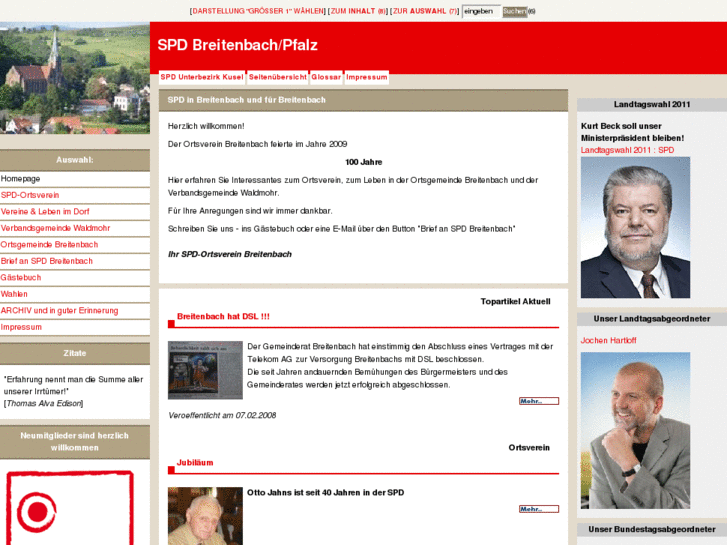Click 'Mehr...' under the DSL article

(x=539, y=401)
